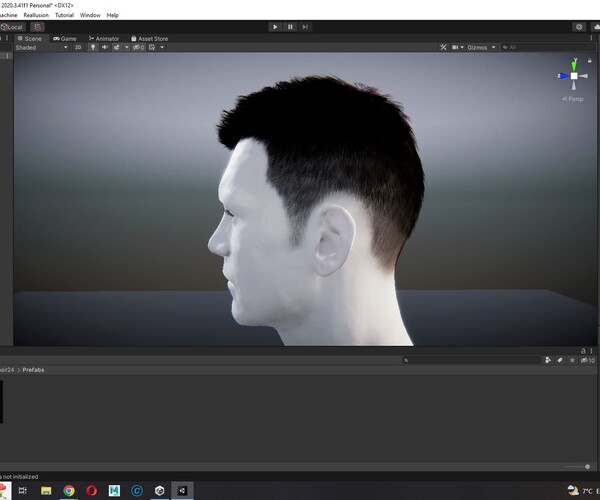
Task: Toggle hidden packages visibility counter
Action: pyautogui.click(x=588, y=360)
